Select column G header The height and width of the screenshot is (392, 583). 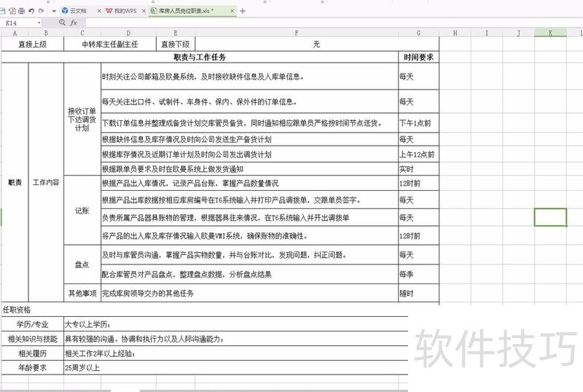click(419, 34)
